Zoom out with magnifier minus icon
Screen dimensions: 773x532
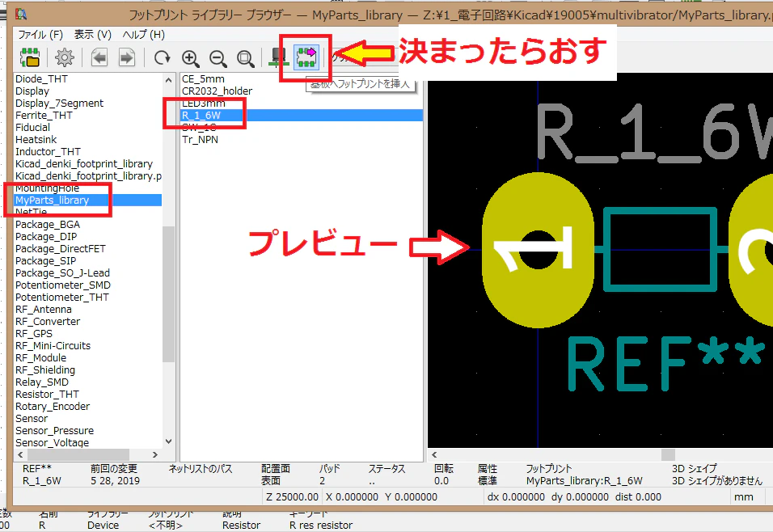click(x=218, y=58)
